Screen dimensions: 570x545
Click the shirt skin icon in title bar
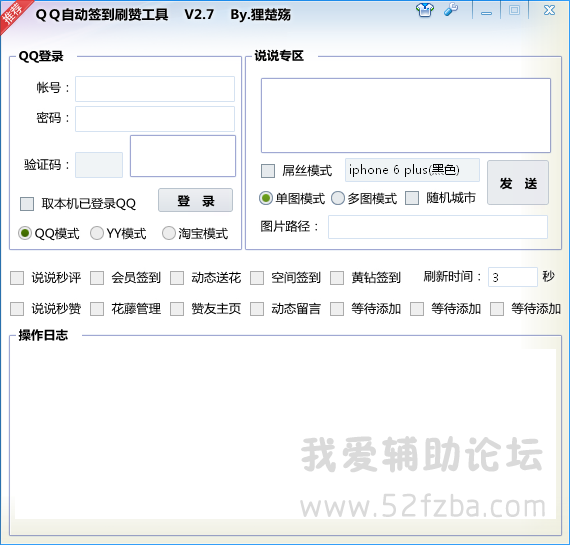pyautogui.click(x=425, y=10)
